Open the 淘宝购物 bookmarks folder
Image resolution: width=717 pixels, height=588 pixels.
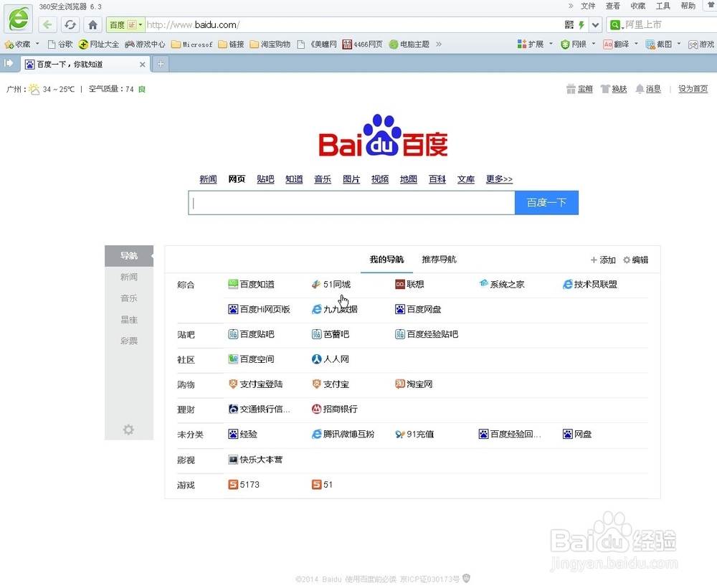pyautogui.click(x=270, y=44)
